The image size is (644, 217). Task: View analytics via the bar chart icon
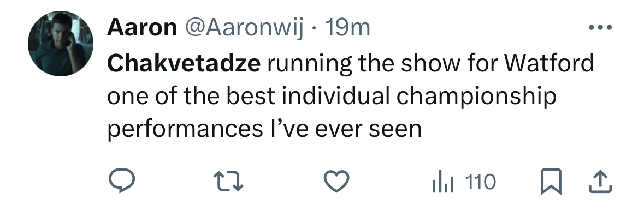(x=442, y=182)
